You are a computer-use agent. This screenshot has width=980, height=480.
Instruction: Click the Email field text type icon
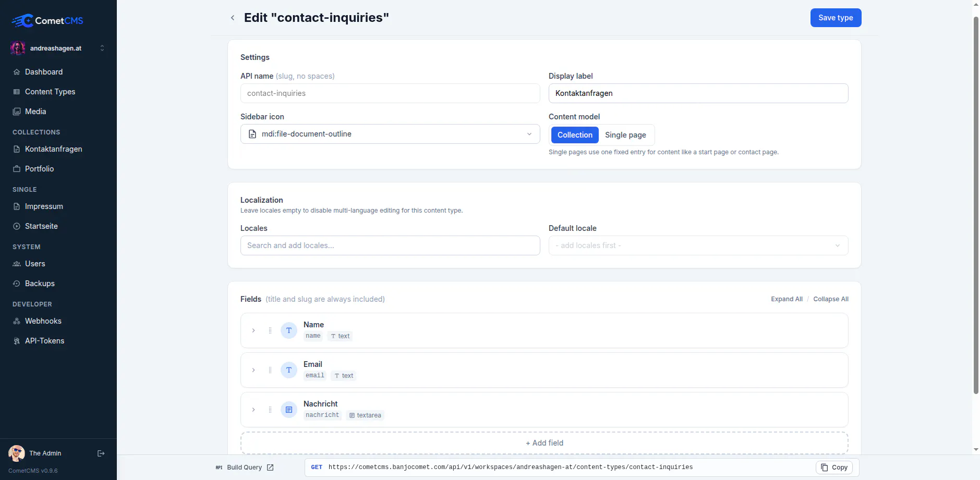(x=289, y=370)
